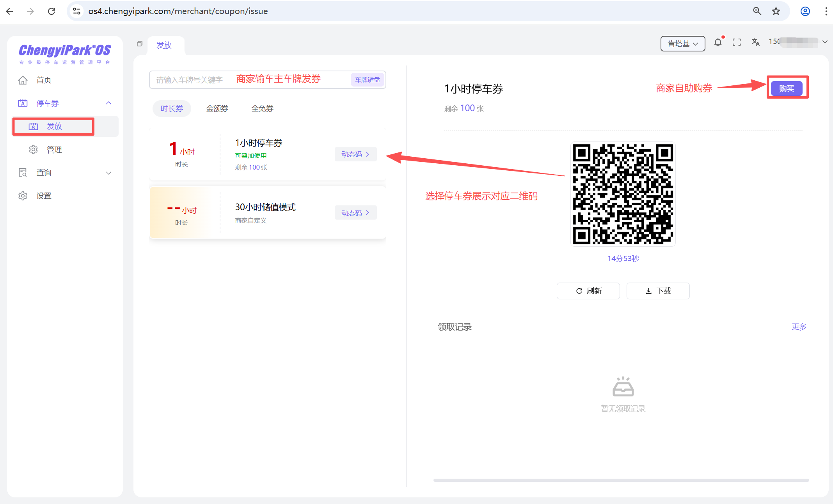The image size is (833, 504).
Task: Open 更多 claim records link
Action: pos(799,327)
